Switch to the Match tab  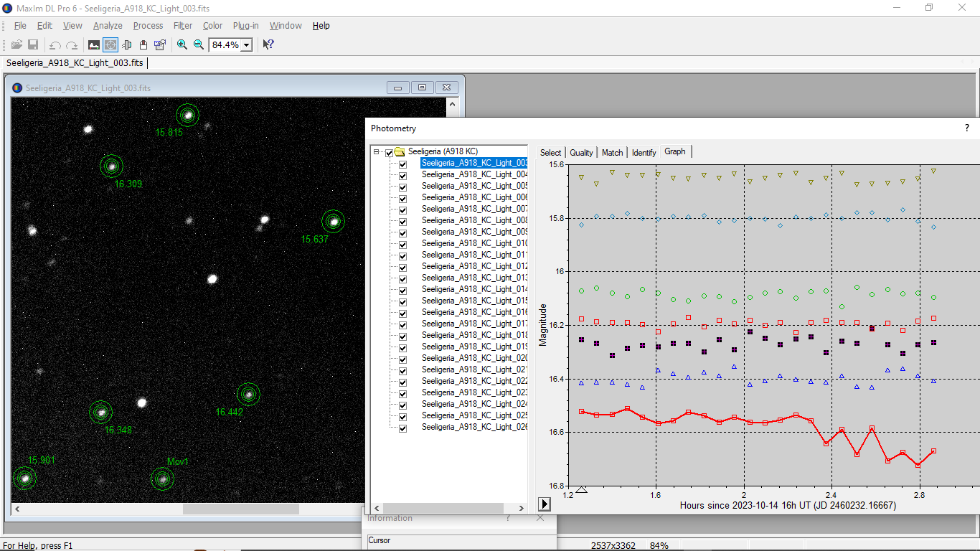612,152
